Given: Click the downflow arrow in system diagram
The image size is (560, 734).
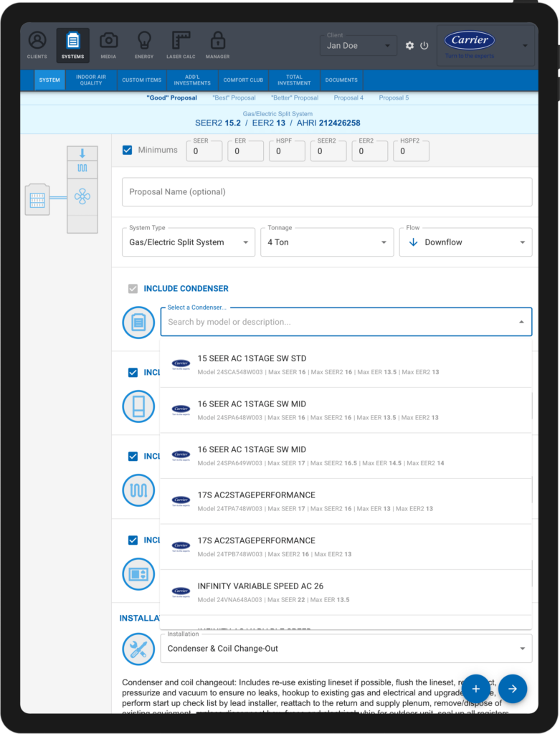Looking at the screenshot, I should [82, 153].
